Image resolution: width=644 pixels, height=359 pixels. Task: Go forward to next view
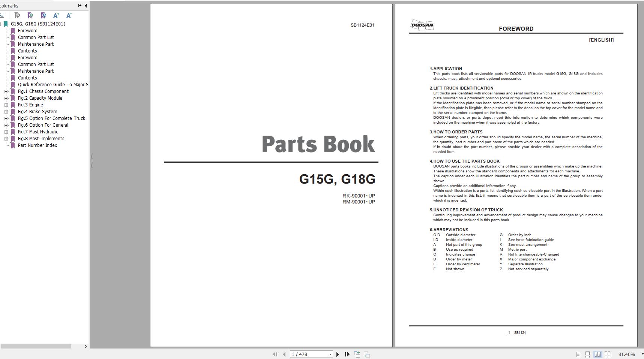pyautogui.click(x=367, y=354)
